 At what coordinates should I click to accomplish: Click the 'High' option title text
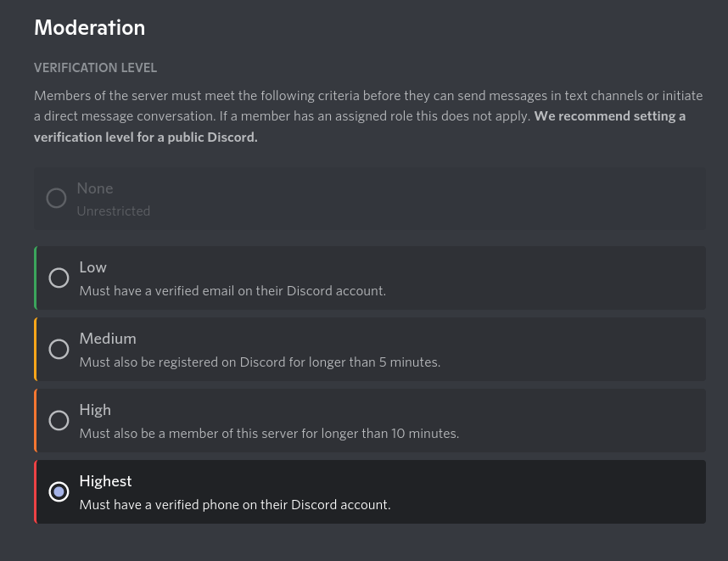coord(95,410)
